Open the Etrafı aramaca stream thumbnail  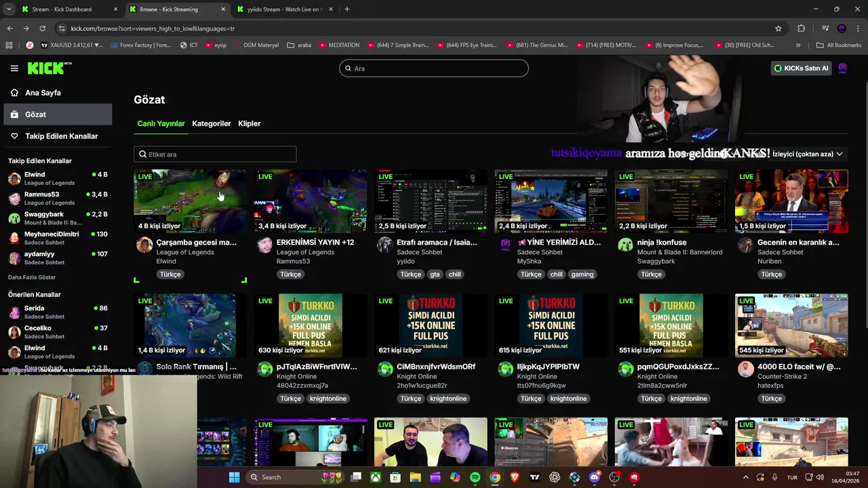[x=431, y=201]
